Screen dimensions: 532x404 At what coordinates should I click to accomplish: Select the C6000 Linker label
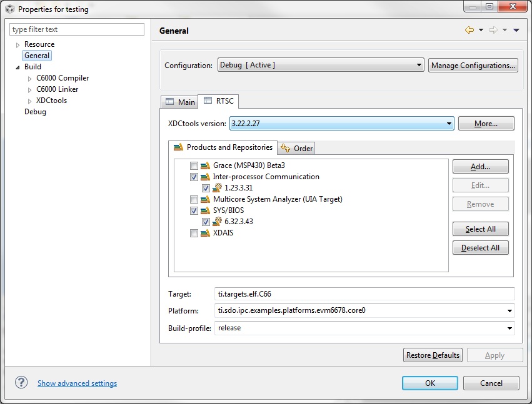pyautogui.click(x=57, y=89)
